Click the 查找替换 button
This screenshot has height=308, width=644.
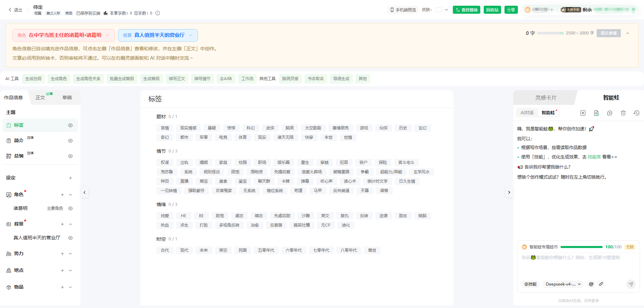point(467,10)
